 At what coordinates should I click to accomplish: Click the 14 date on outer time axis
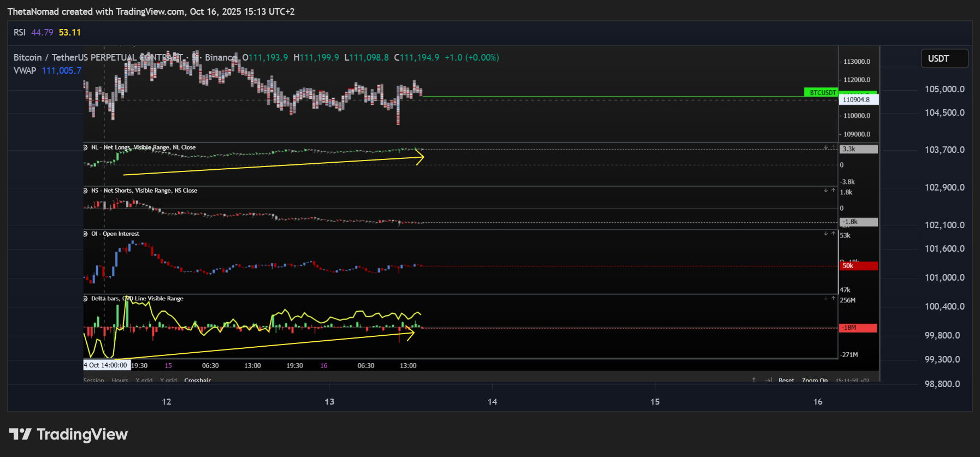(x=492, y=402)
